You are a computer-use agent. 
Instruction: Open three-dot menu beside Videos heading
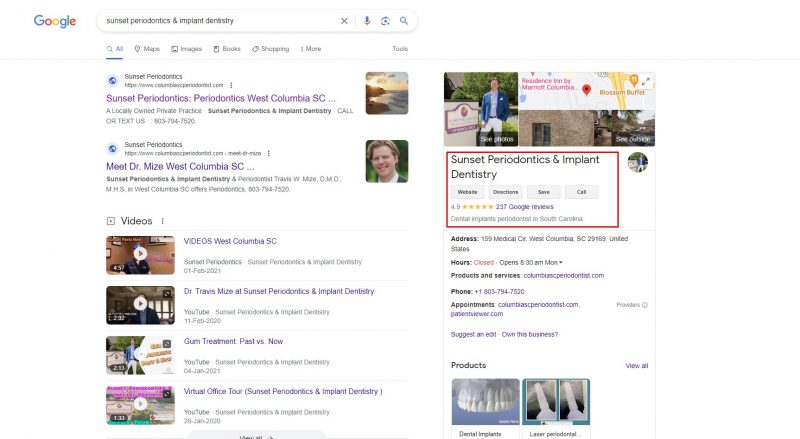[162, 220]
